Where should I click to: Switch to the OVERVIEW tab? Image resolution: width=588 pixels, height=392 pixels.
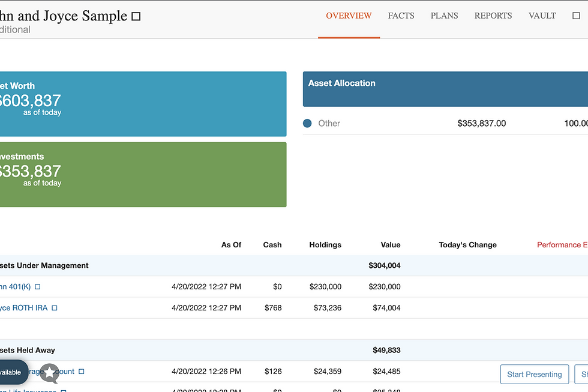[x=349, y=16]
